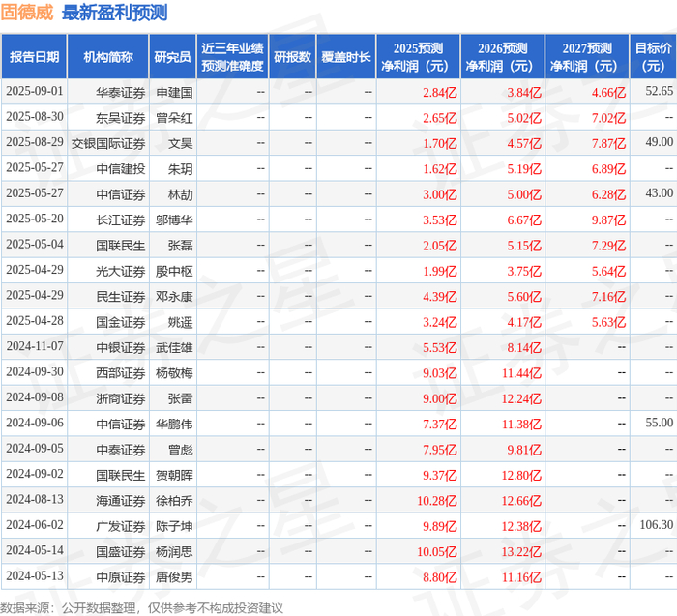
Task: Select analyst cell 杨润思
Action: tap(174, 551)
